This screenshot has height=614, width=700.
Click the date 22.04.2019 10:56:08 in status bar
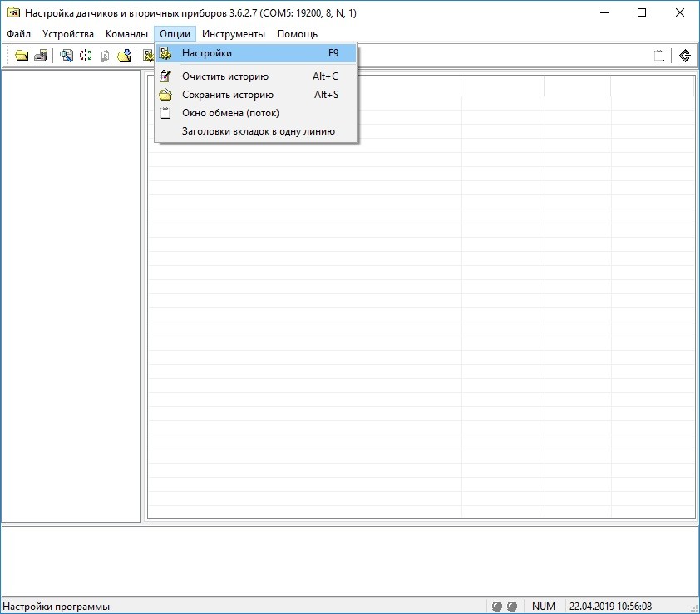pos(610,606)
